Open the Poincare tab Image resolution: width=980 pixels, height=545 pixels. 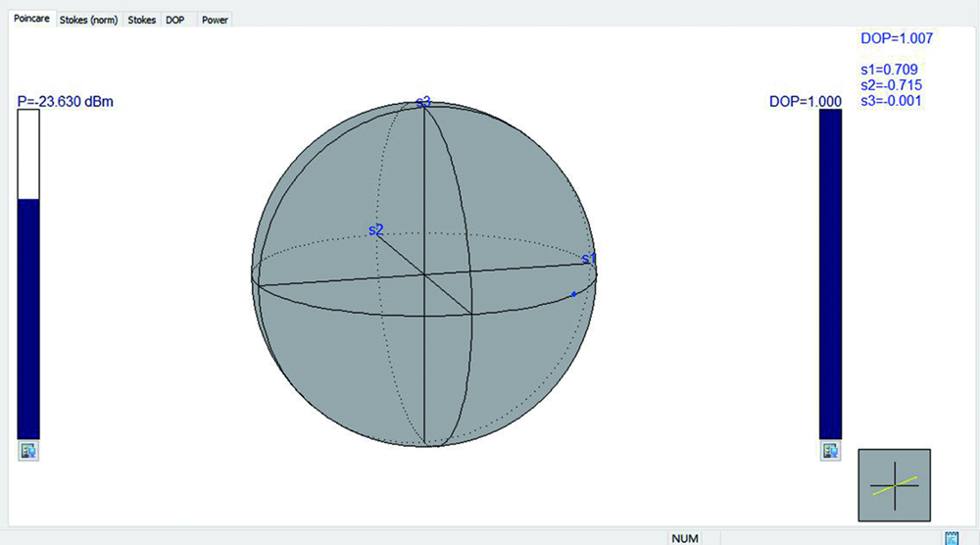click(x=30, y=20)
